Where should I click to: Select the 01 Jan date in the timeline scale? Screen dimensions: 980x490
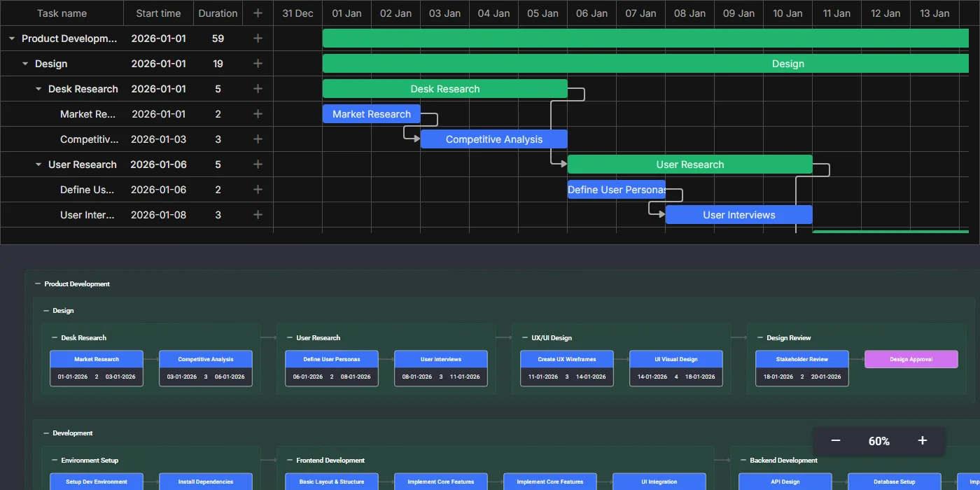346,13
